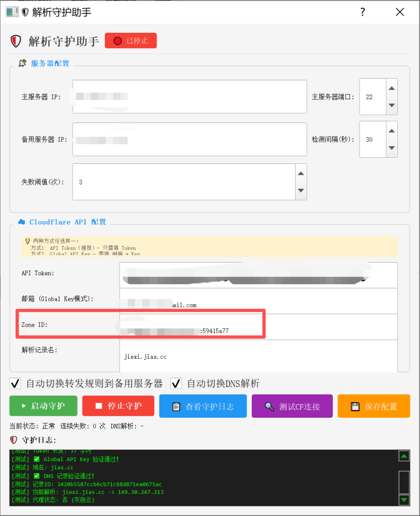Click the red circle icon in 已停止 badge
420x516 pixels.
pyautogui.click(x=117, y=41)
